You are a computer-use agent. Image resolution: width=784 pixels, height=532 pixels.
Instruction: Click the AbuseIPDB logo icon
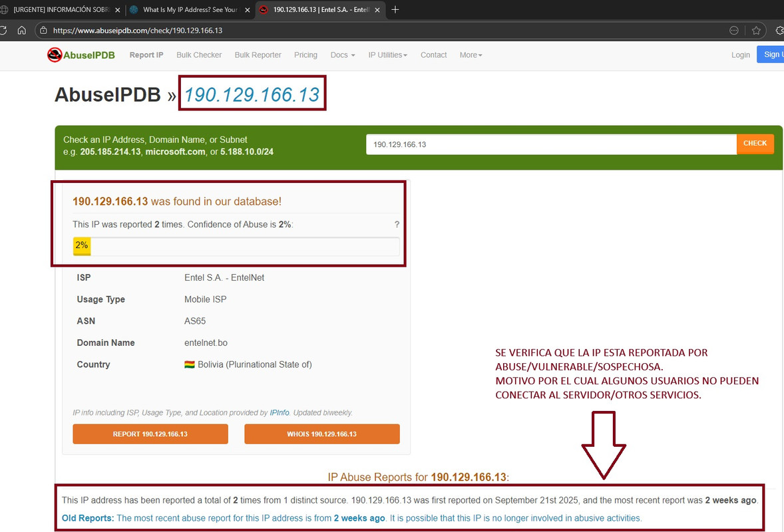click(55, 55)
